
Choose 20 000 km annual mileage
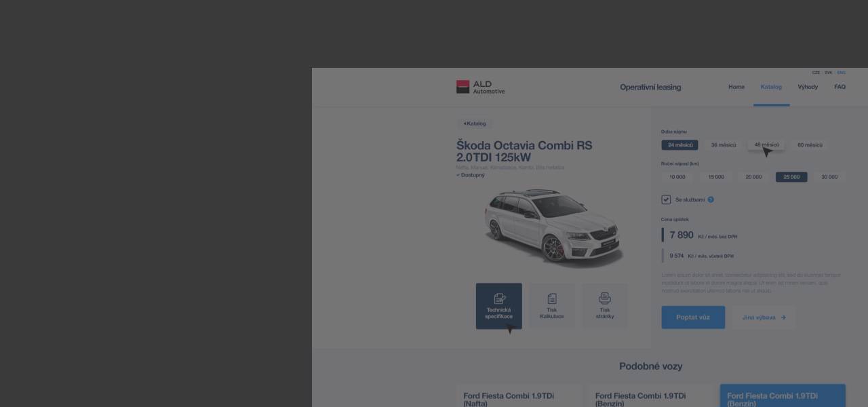(x=753, y=177)
